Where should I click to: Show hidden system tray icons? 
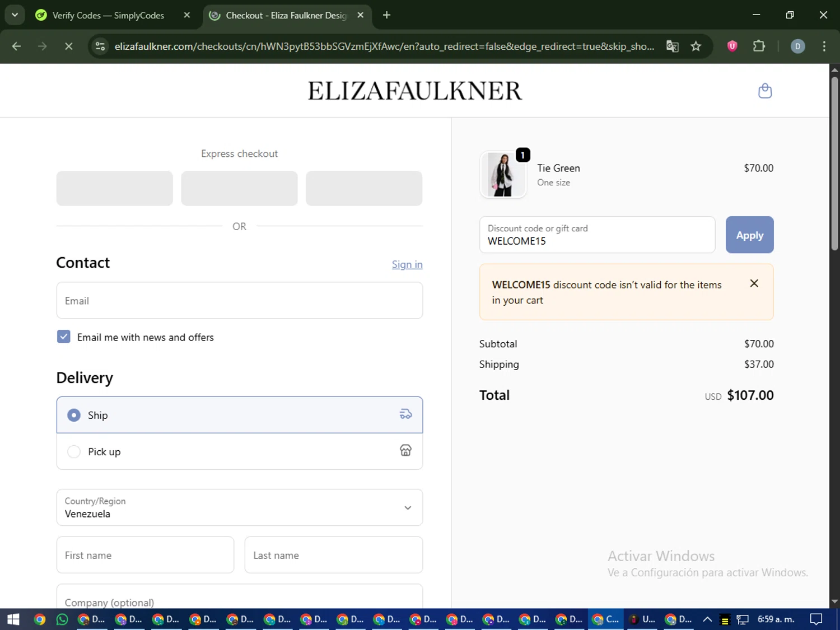707,619
